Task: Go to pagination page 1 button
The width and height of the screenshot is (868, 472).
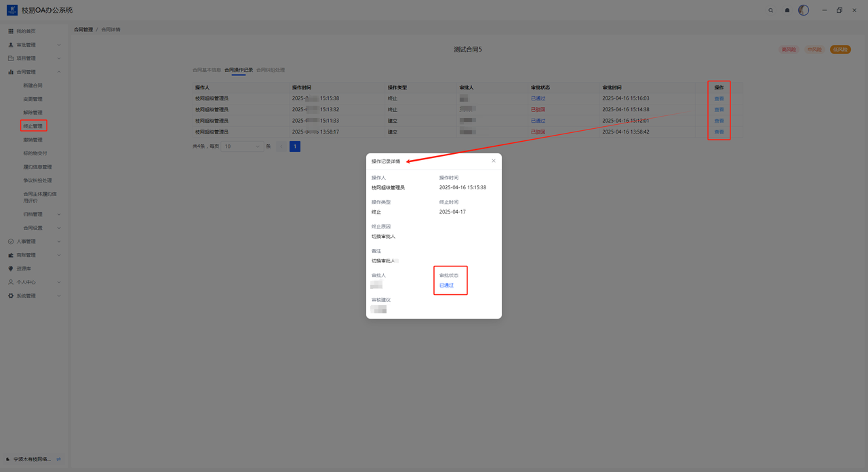Action: pyautogui.click(x=295, y=146)
